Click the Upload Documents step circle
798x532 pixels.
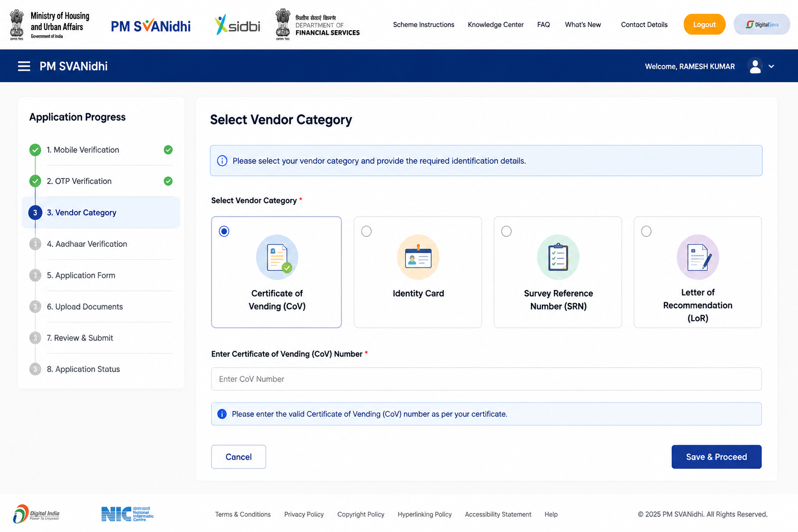[35, 307]
